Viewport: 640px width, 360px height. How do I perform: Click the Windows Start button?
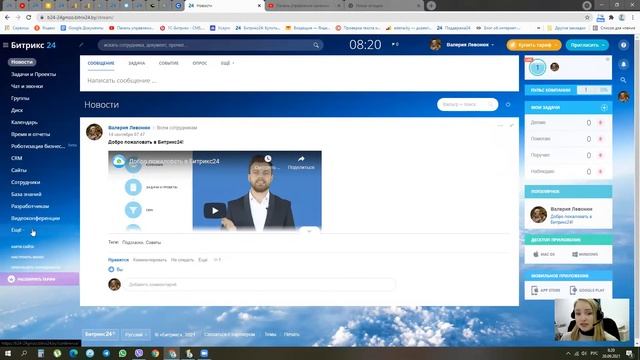pyautogui.click(x=7, y=353)
